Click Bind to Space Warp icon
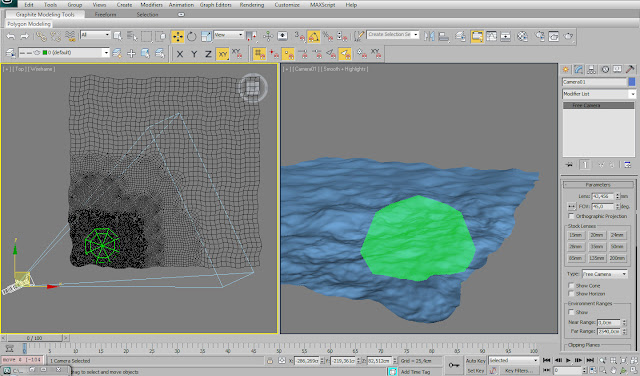The image size is (640, 376). click(70, 36)
